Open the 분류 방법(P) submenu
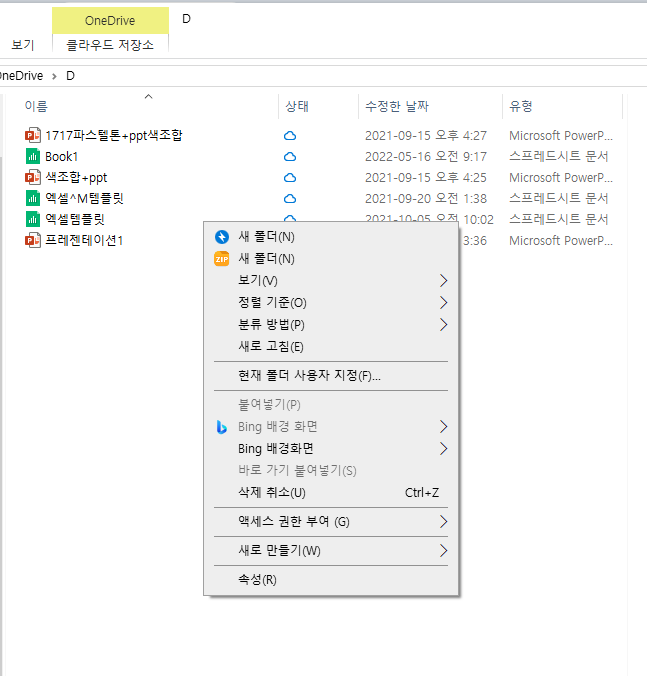This screenshot has width=647, height=676. (x=331, y=325)
